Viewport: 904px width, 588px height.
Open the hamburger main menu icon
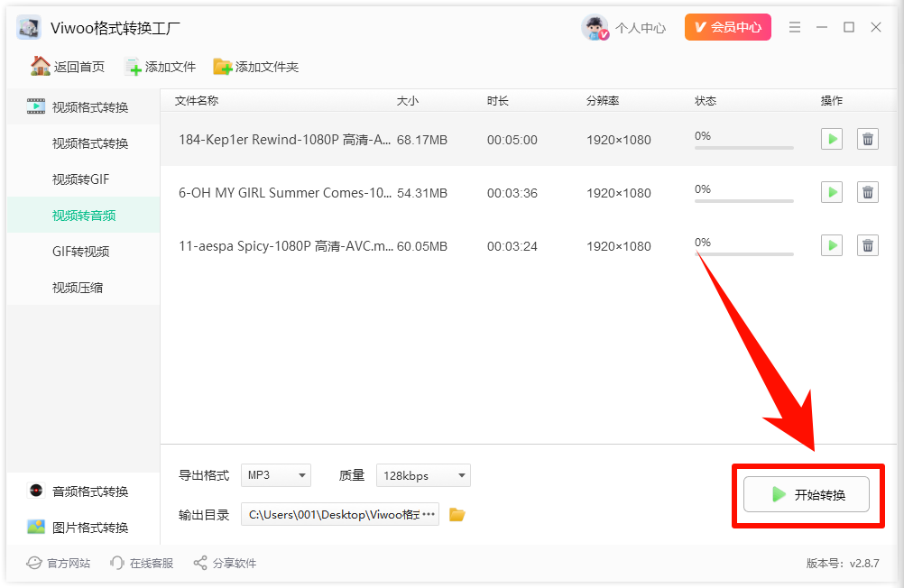coord(795,27)
